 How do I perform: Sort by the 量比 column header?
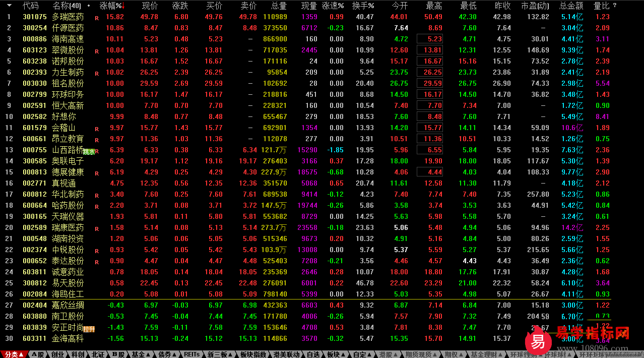click(601, 6)
